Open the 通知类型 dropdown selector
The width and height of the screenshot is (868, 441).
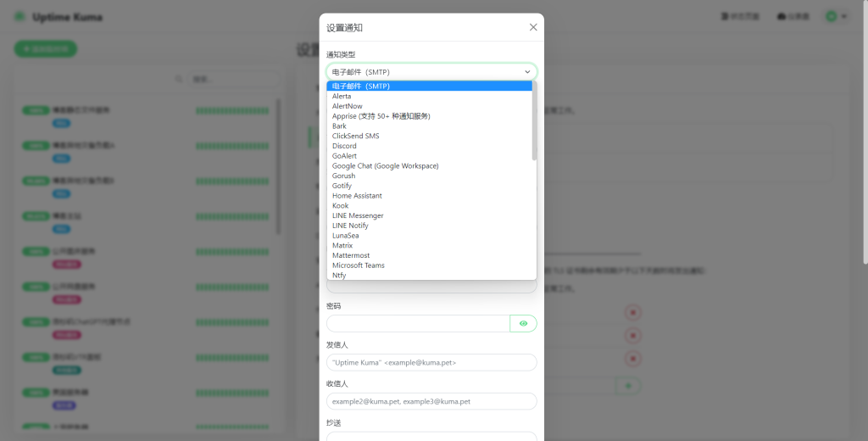pos(431,72)
